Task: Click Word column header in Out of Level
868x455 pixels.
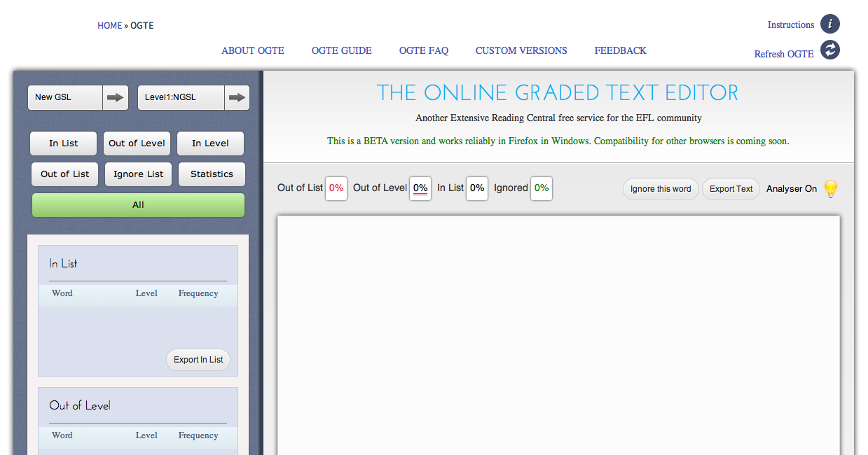Action: [62, 435]
